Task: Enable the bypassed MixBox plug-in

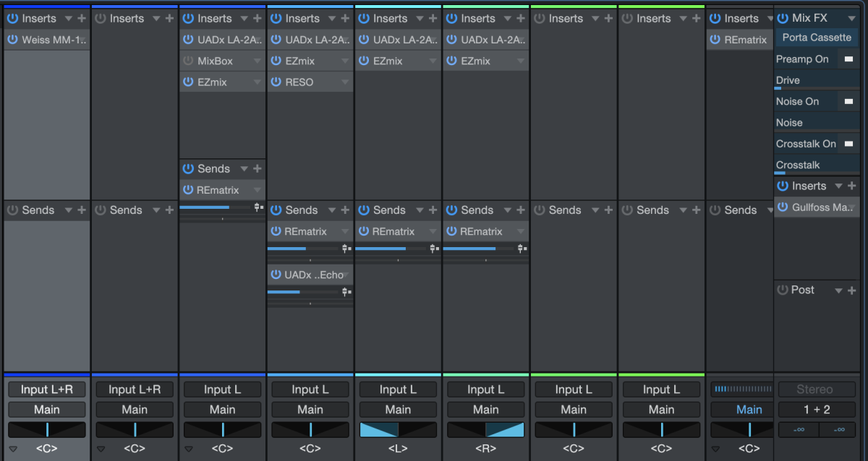Action: [x=188, y=61]
